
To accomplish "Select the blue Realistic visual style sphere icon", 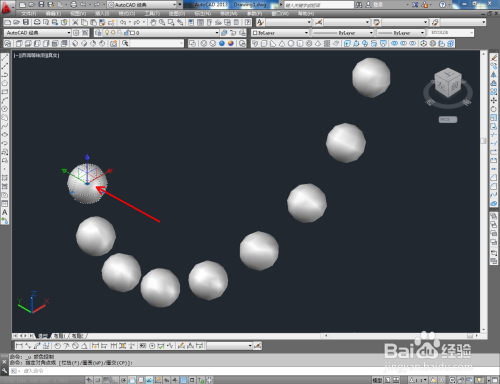I will click(x=222, y=43).
